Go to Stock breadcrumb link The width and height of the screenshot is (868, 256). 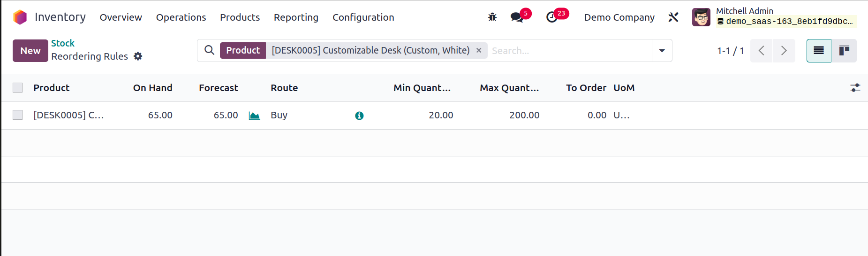(x=63, y=43)
